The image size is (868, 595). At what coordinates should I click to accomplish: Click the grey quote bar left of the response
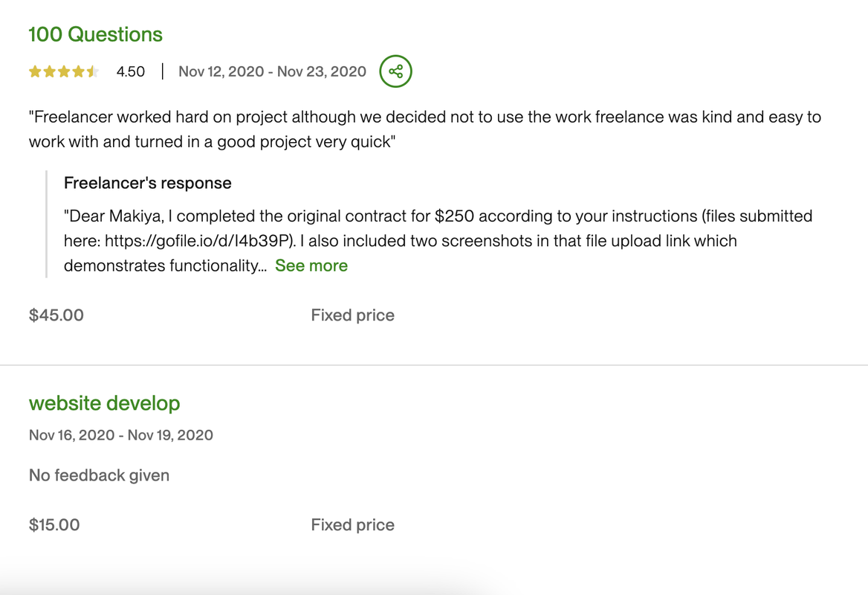point(46,224)
